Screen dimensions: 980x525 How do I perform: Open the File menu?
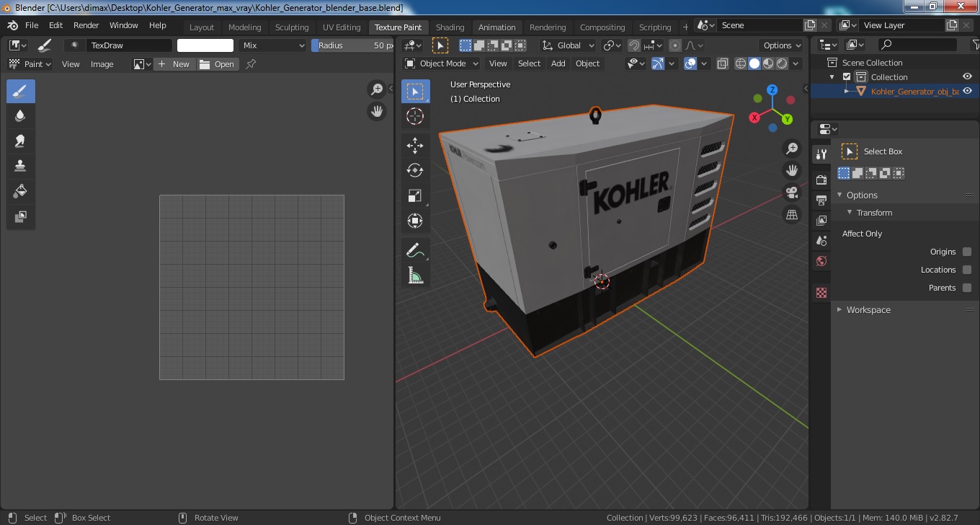pos(32,25)
